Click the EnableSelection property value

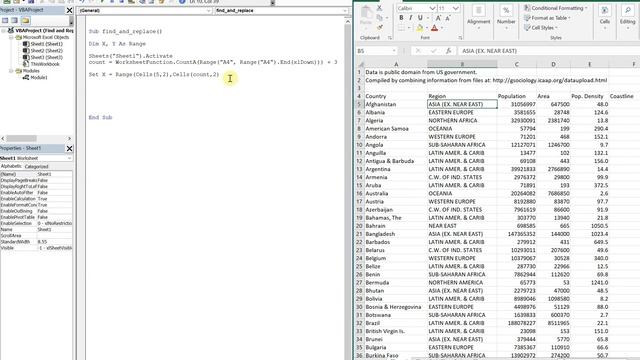pos(55,223)
